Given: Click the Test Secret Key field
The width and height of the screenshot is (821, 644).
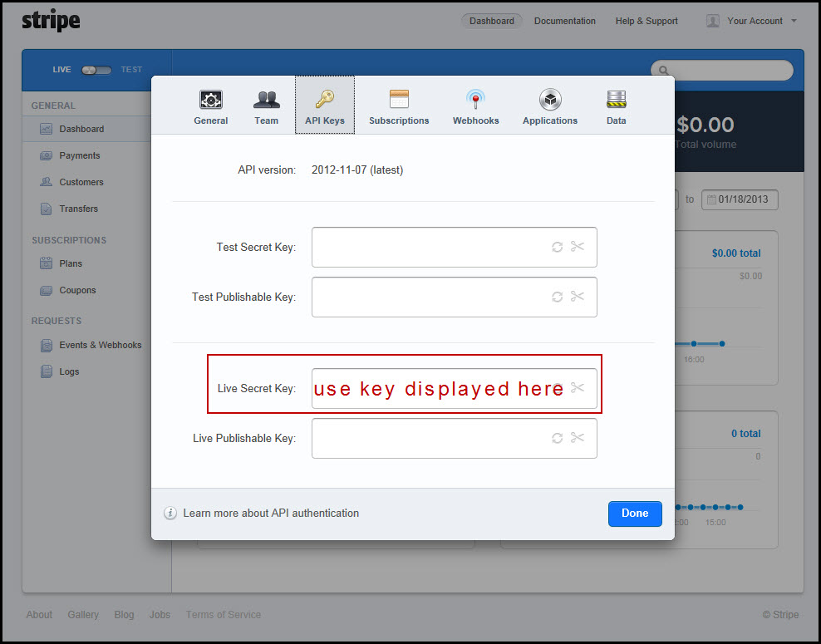Looking at the screenshot, I should point(454,247).
